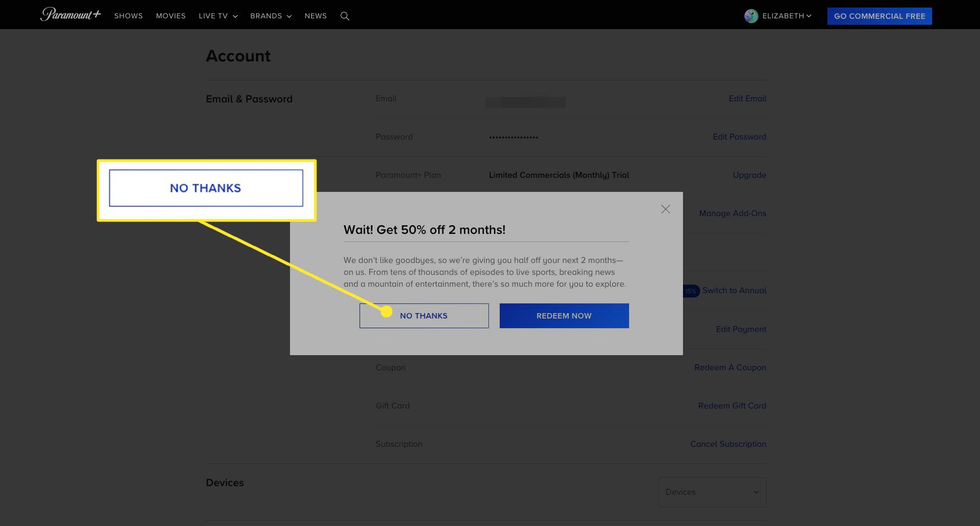
Task: Click Upgrade plan link
Action: 749,175
